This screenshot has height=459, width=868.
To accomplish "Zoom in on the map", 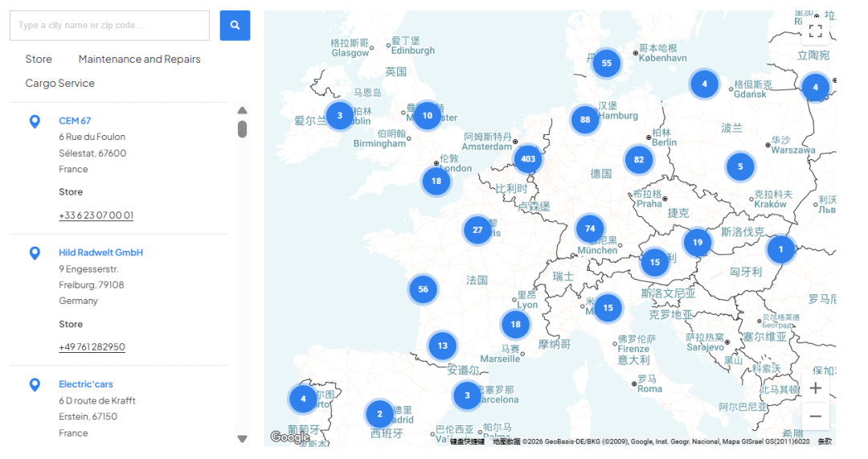I will click(x=815, y=388).
